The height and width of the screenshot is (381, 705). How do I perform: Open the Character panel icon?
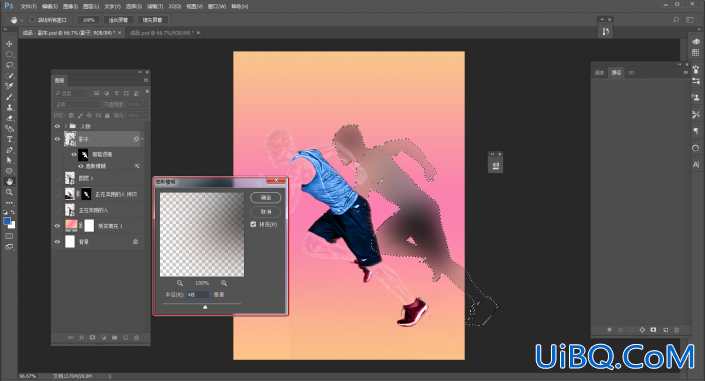coord(696,165)
